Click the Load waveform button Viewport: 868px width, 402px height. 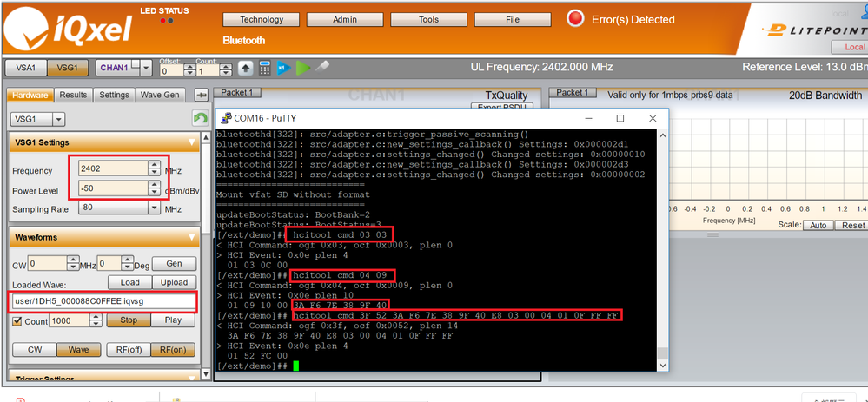pos(129,282)
